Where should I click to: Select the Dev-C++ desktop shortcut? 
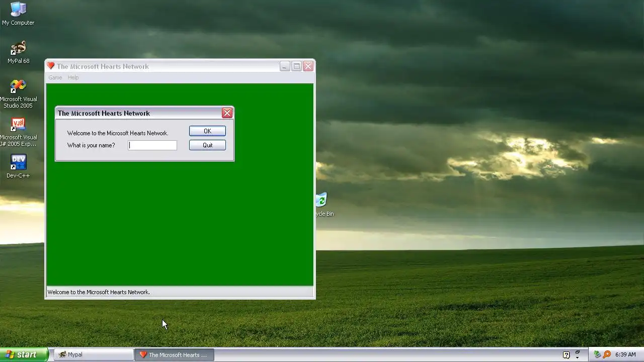click(18, 166)
